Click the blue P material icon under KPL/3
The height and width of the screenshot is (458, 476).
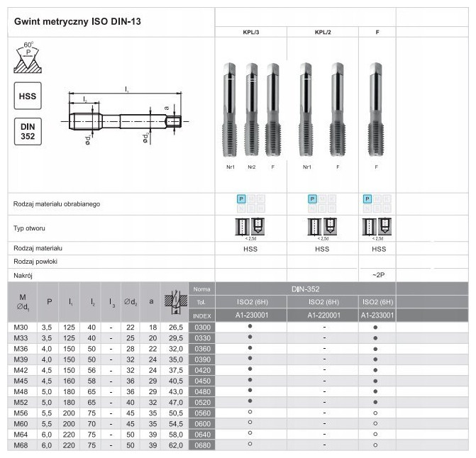tap(241, 199)
